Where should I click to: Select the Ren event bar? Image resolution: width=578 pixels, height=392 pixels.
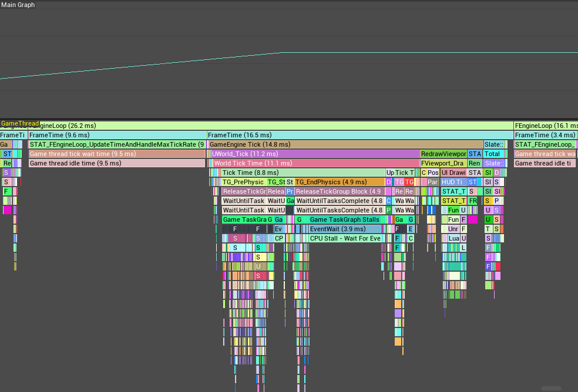click(475, 163)
